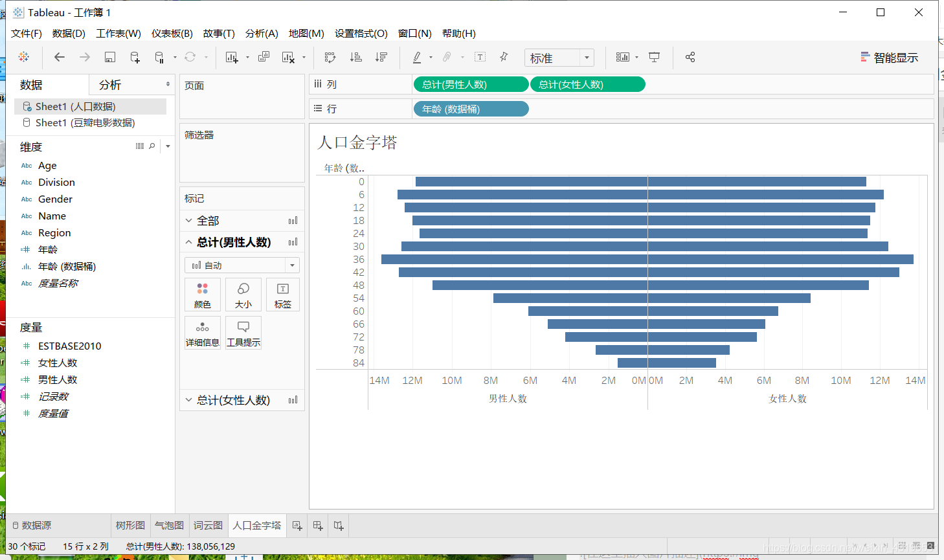Switch to the 词云图 sheet tab

(x=208, y=526)
